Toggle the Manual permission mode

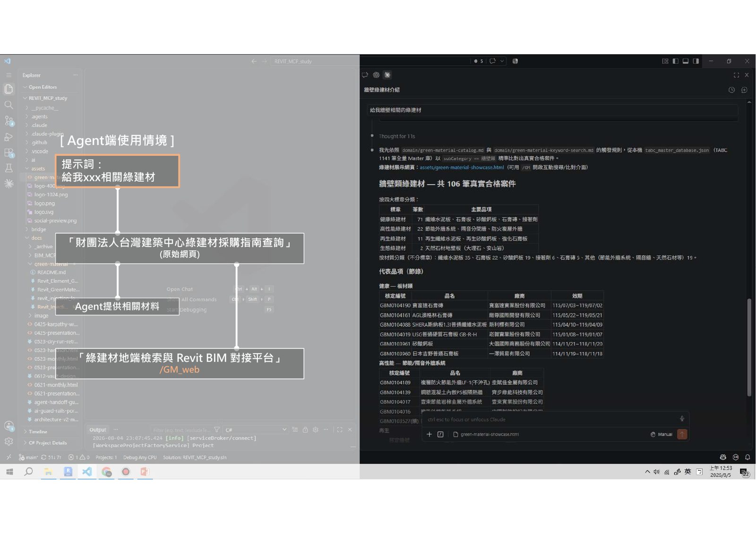[x=661, y=434]
